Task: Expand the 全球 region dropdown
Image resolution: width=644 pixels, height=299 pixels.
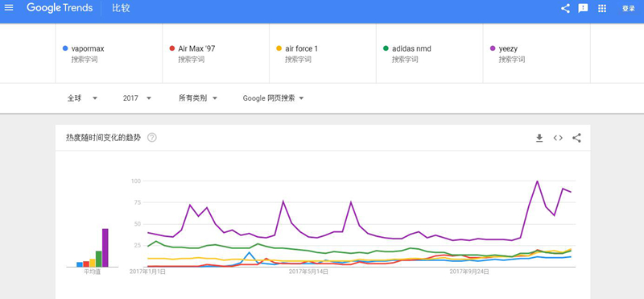Action: (83, 98)
